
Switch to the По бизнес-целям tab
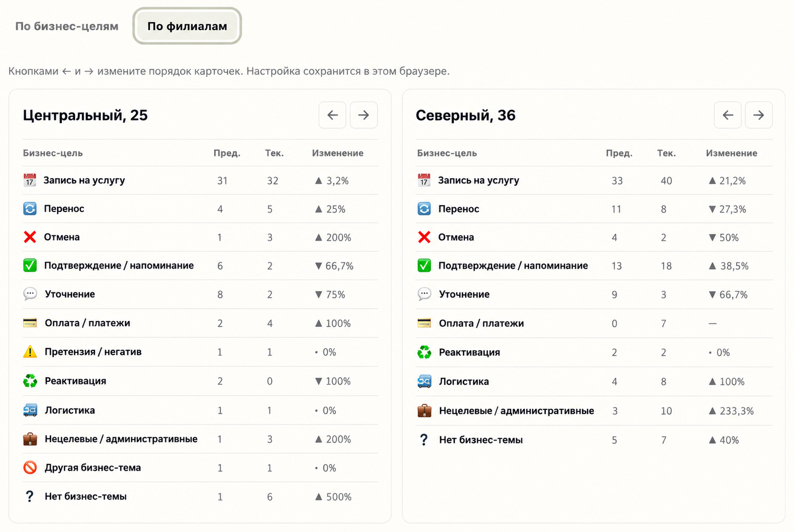[x=67, y=26]
